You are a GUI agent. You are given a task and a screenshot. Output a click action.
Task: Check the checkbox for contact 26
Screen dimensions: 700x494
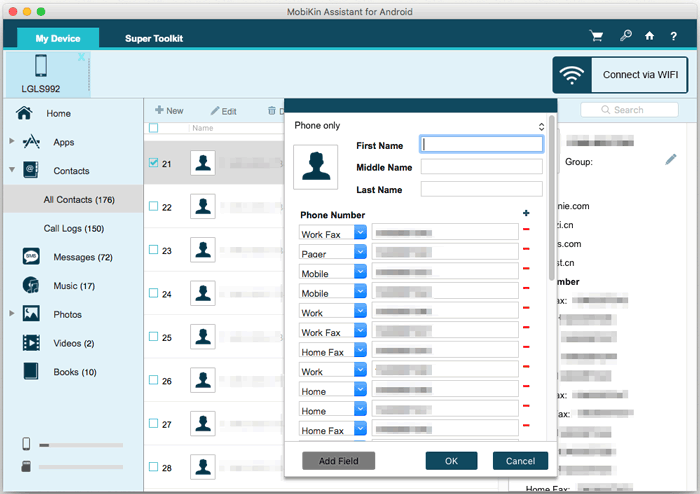[154, 380]
